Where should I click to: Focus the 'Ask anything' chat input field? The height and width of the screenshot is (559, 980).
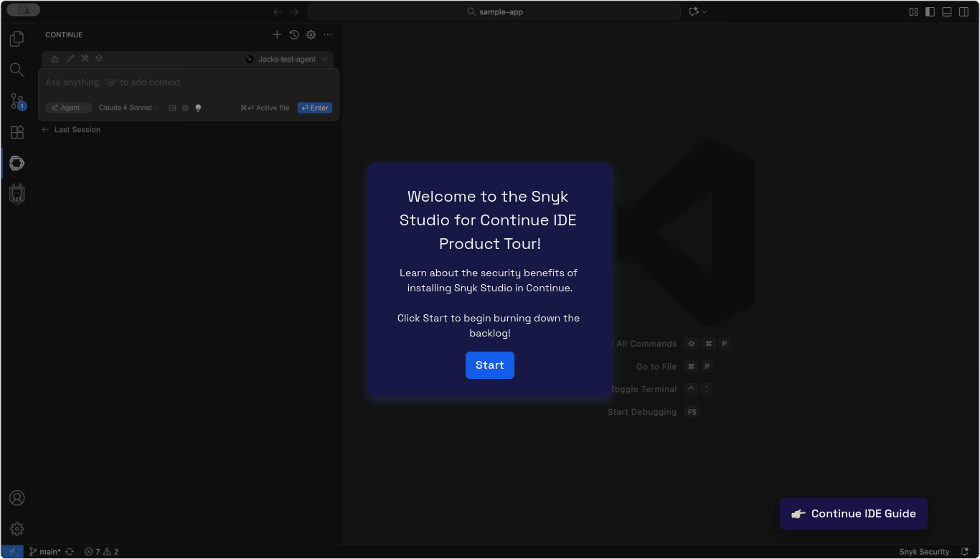click(x=189, y=83)
